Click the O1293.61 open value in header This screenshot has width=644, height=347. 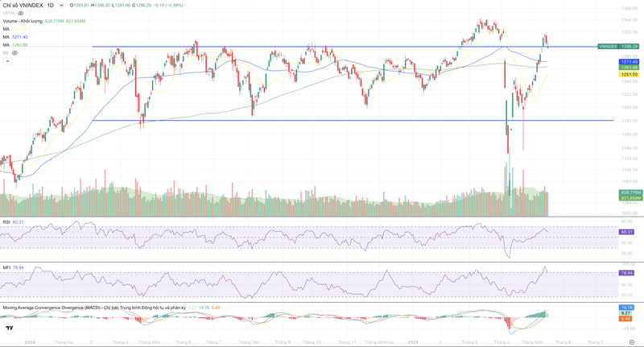[x=79, y=6]
